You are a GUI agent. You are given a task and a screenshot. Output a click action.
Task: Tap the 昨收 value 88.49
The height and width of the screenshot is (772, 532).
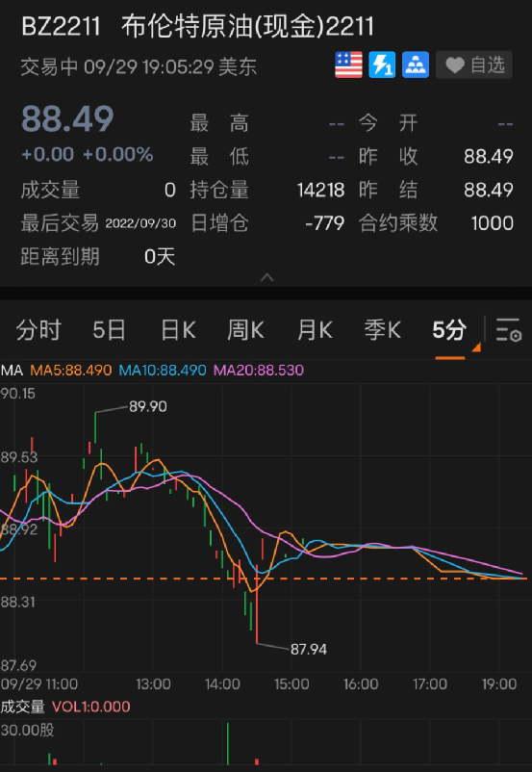pyautogui.click(x=488, y=157)
